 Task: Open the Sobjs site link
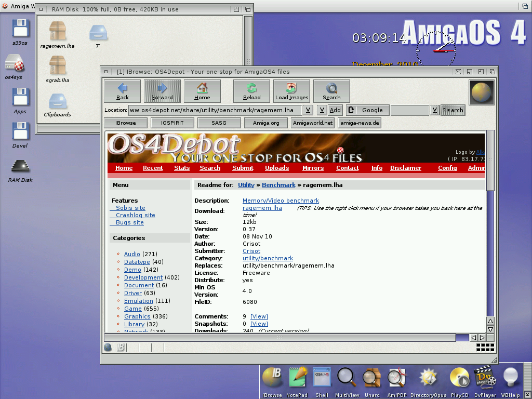130,208
